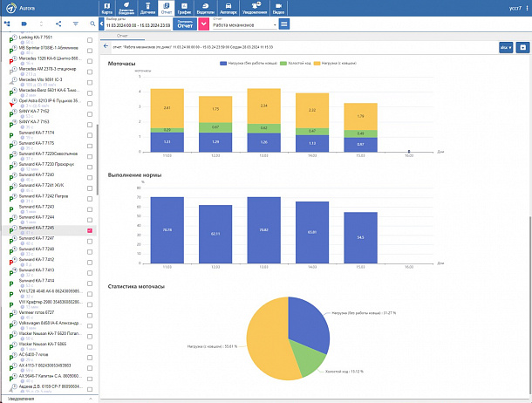Go back with the report left arrow
This screenshot has width=532, height=403.
click(106, 46)
